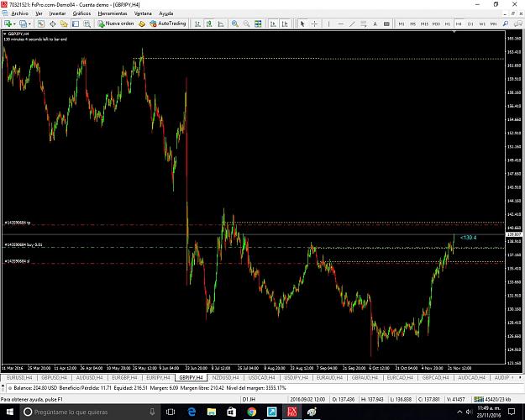Viewport: 525px width, 420px height.
Task: Click the connection status 45420/23 kb indicator
Action: pos(492,399)
